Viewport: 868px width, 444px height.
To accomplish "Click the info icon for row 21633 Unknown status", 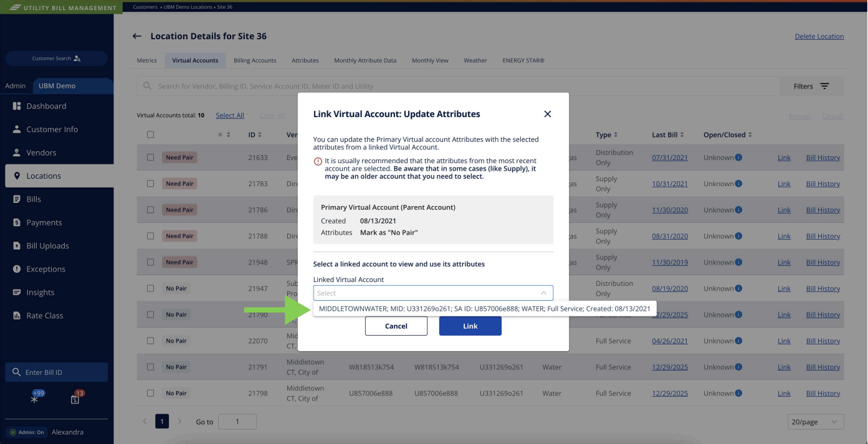I will (x=739, y=158).
